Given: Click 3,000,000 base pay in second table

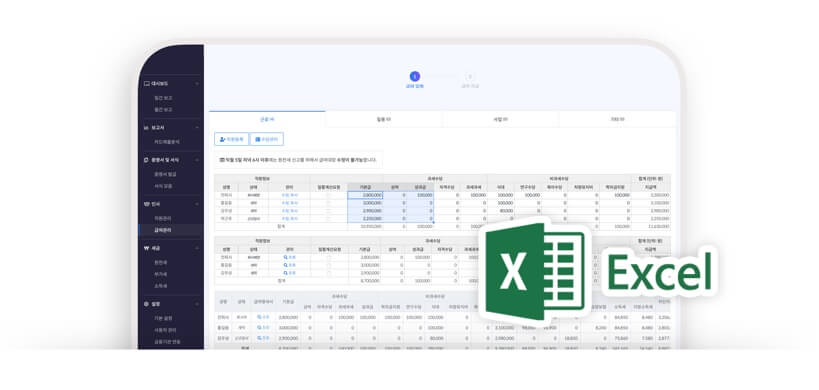Looking at the screenshot, I should (x=369, y=265).
